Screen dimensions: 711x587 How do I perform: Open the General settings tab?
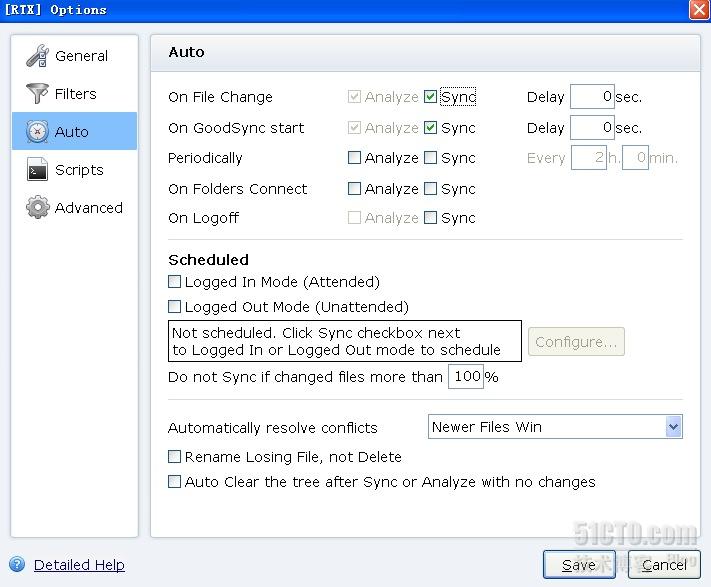[74, 56]
